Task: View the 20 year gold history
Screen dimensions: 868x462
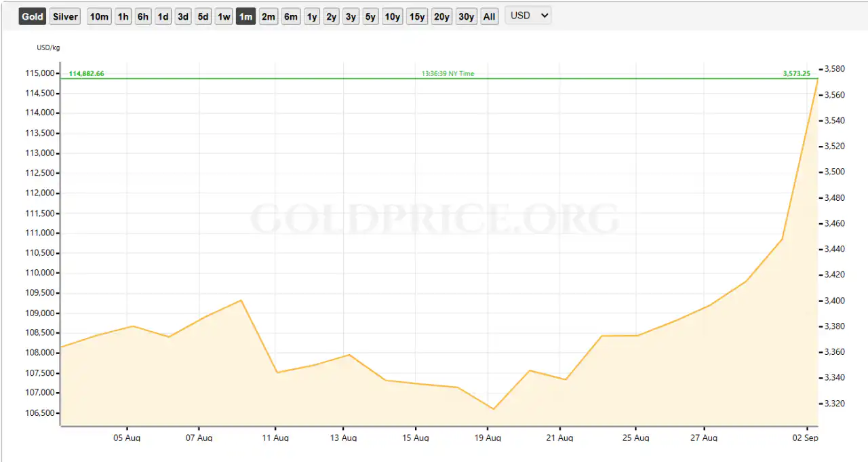Action: 441,16
